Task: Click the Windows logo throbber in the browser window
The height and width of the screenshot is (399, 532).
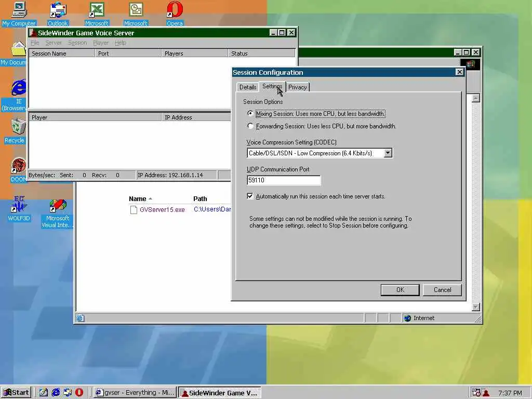Action: (470, 64)
